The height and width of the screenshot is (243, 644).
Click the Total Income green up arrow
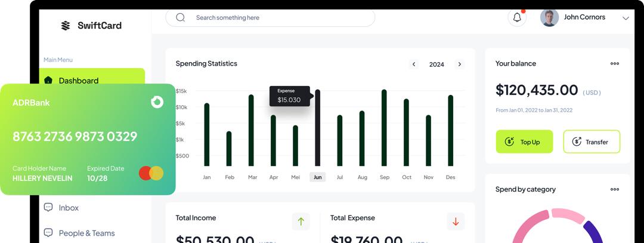tap(301, 222)
